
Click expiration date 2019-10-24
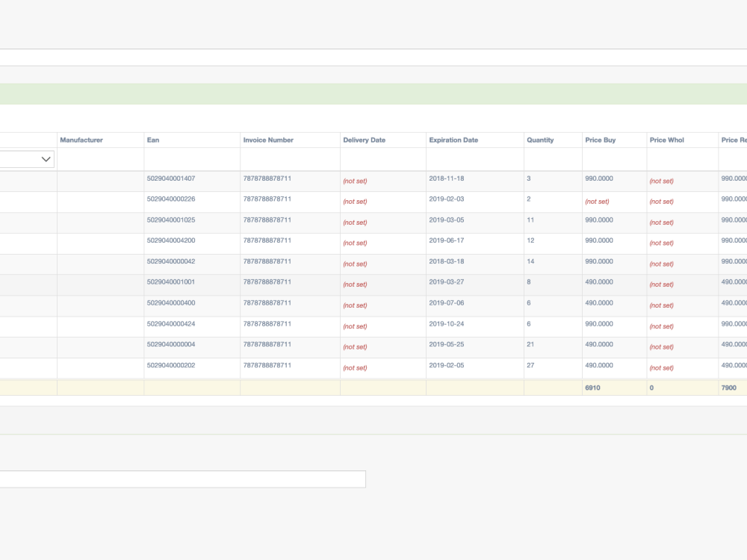click(x=447, y=324)
